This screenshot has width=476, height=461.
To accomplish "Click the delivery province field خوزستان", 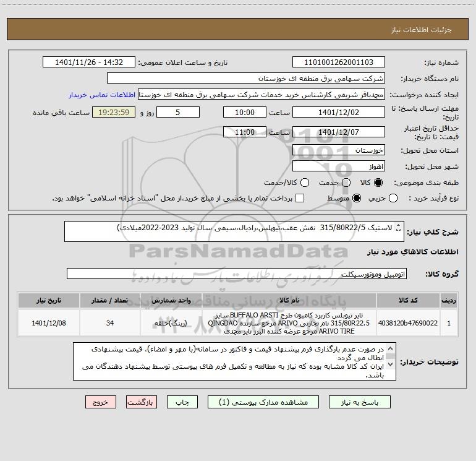I will pos(339,150).
